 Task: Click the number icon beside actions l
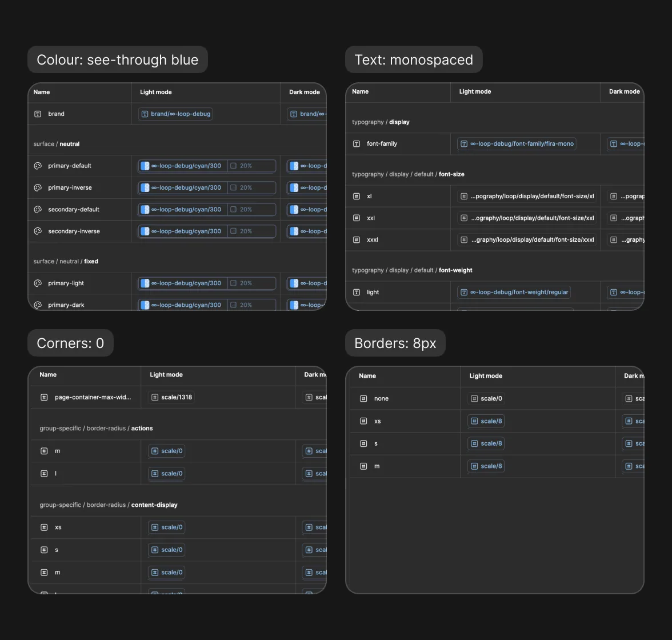(44, 474)
